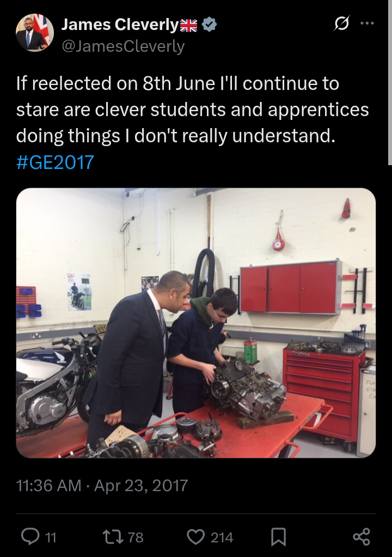This screenshot has width=392, height=557.
Task: Click the James Cleverly display name
Action: [x=120, y=25]
